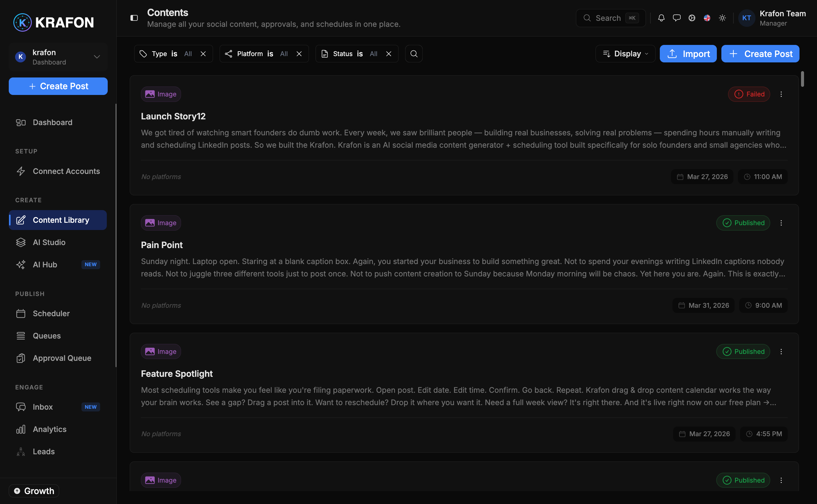Open the Scheduler page
Image resolution: width=817 pixels, height=504 pixels.
[x=58, y=314]
